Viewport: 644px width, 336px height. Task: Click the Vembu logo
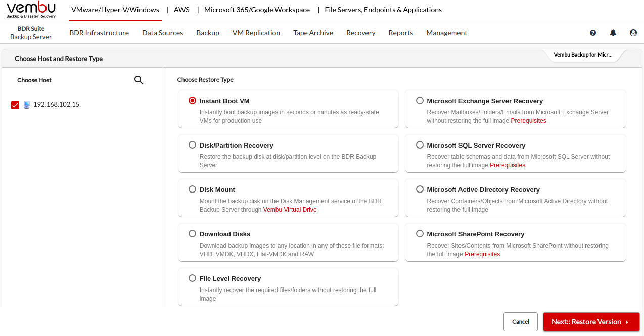tap(31, 10)
